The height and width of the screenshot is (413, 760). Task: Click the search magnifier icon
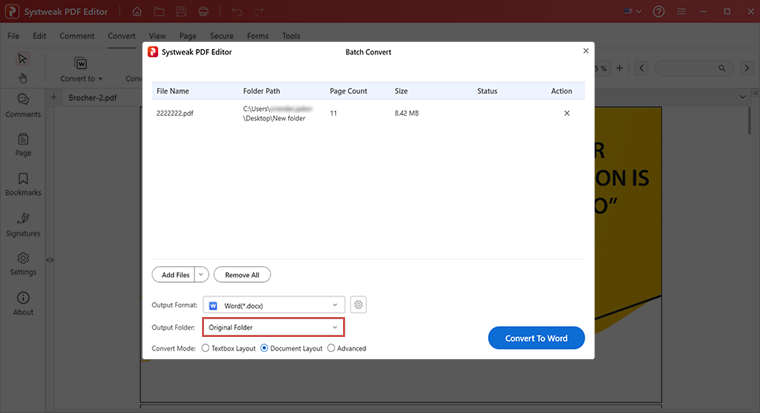click(x=722, y=68)
